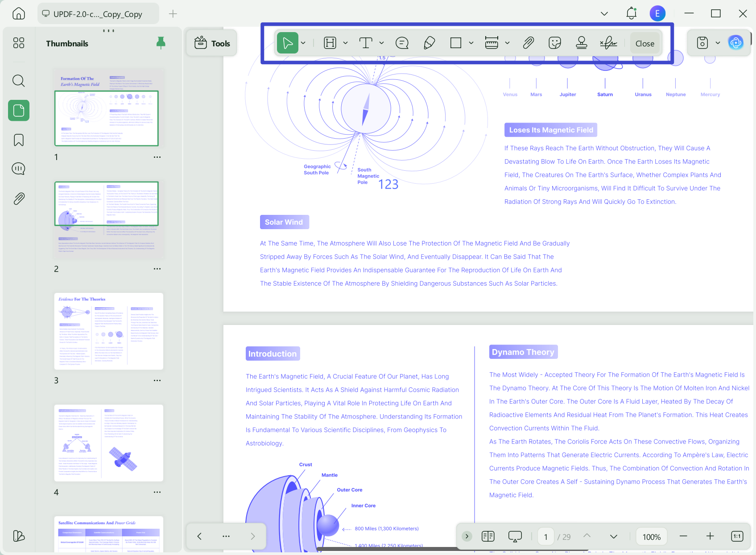Open the notifications bell
The image size is (756, 555).
(631, 13)
